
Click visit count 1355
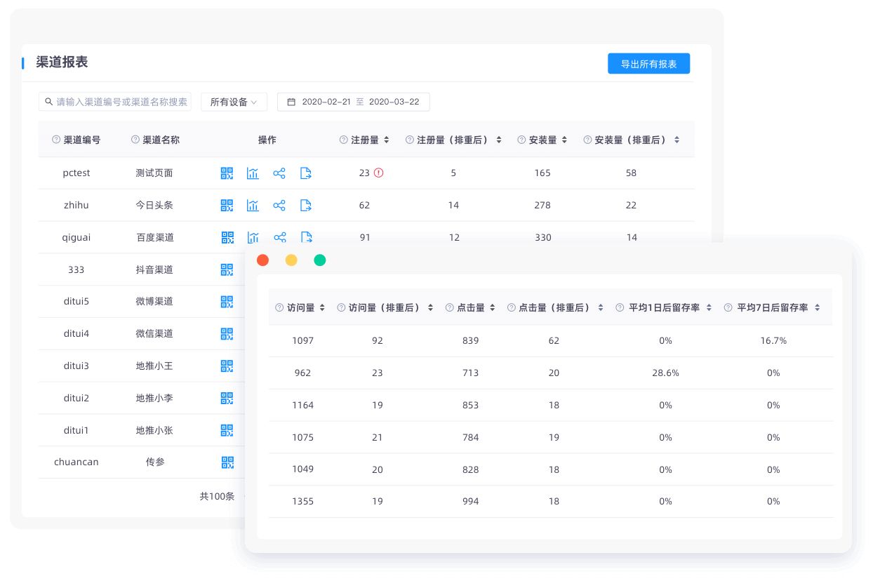point(303,501)
